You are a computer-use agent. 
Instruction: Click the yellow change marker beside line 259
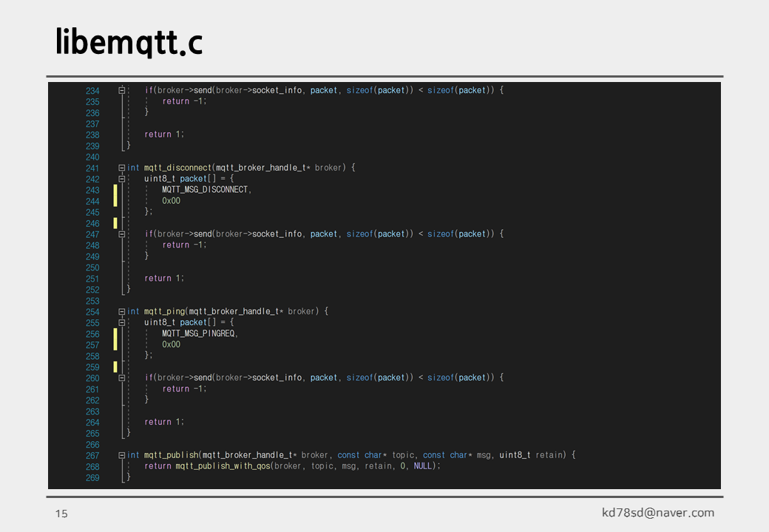click(115, 367)
